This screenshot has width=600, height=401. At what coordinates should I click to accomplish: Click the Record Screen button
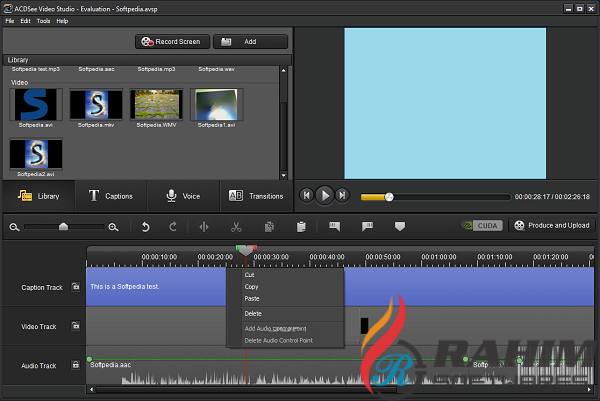[172, 41]
